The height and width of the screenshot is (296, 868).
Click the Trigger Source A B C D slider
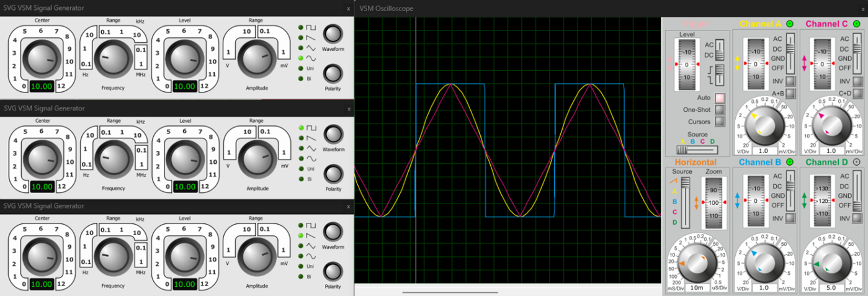coord(697,150)
